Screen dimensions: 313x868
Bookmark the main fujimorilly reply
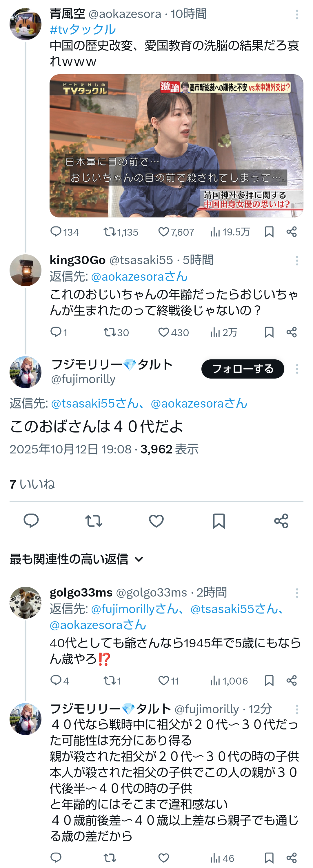point(219,521)
